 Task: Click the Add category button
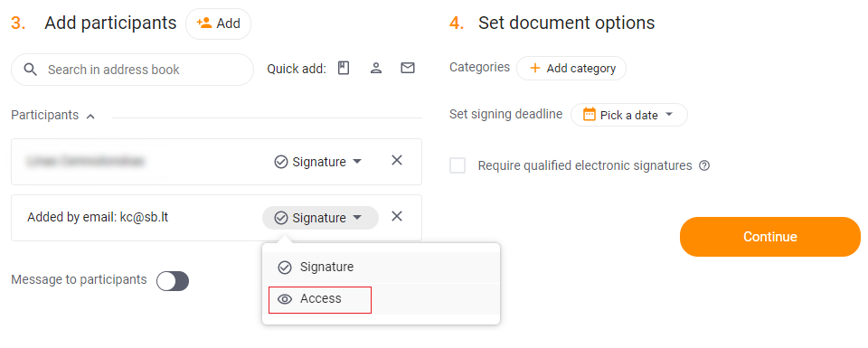click(x=571, y=69)
